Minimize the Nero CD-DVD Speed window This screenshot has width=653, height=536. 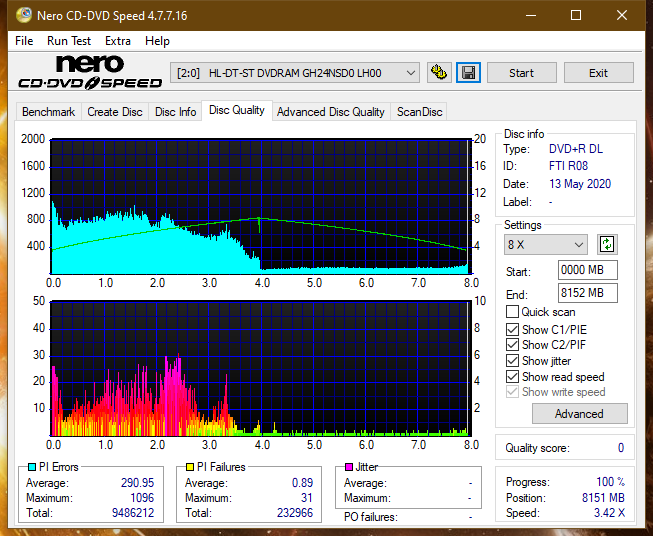[x=531, y=15]
